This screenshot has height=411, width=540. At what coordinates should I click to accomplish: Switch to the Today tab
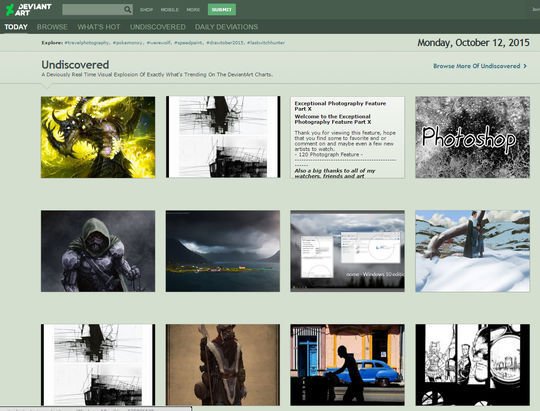pyautogui.click(x=16, y=27)
